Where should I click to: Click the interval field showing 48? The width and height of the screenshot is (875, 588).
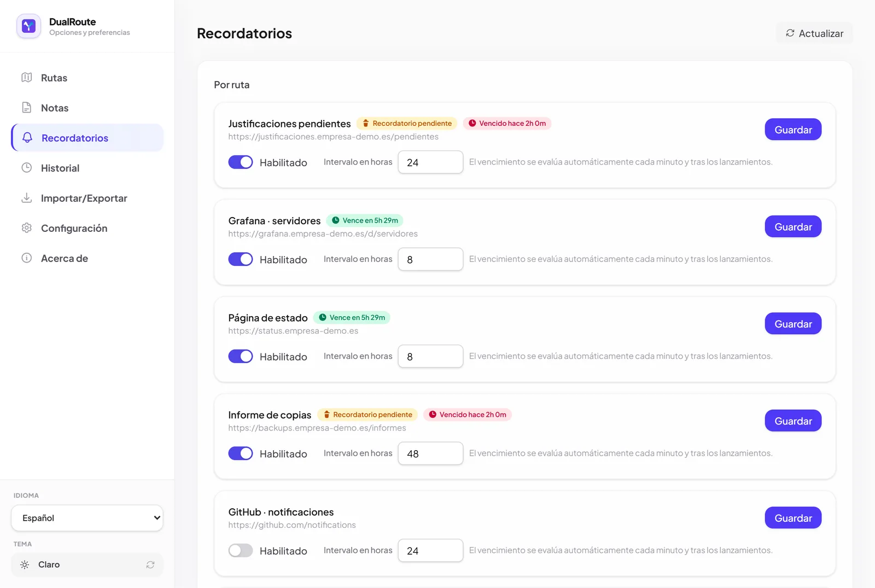click(x=430, y=453)
